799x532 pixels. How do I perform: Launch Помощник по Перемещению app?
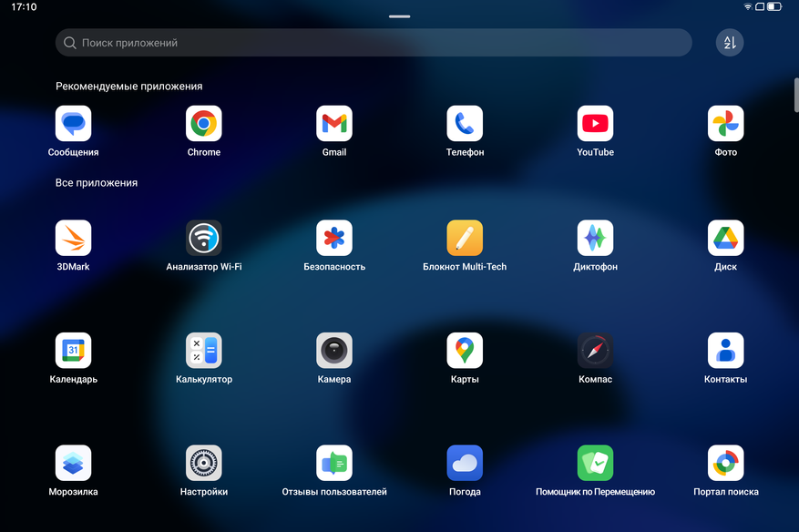(595, 463)
